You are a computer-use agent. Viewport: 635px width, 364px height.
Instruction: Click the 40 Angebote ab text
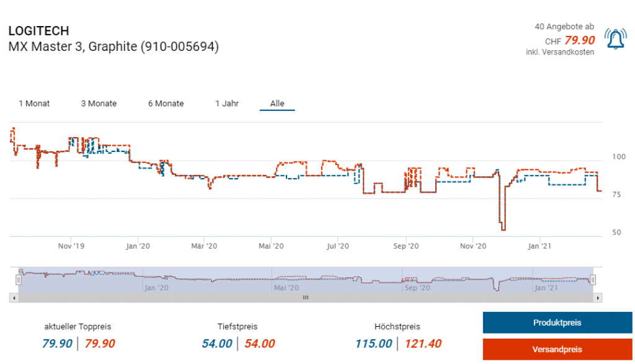pyautogui.click(x=564, y=27)
